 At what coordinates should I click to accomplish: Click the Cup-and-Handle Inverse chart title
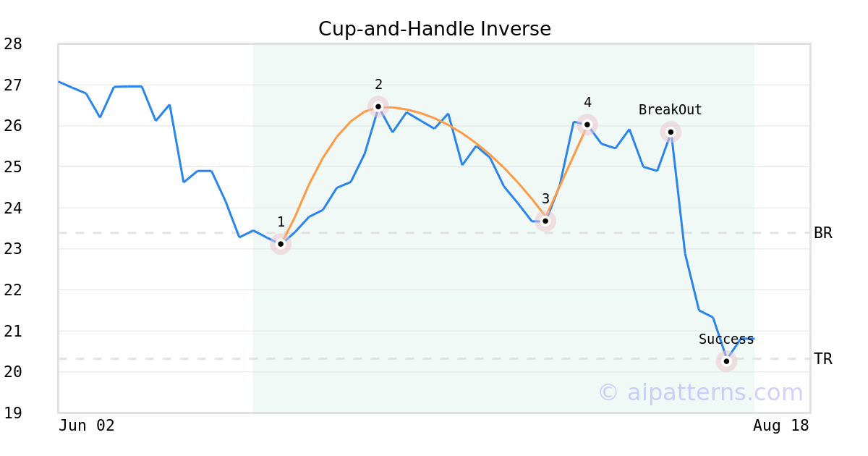click(x=435, y=29)
